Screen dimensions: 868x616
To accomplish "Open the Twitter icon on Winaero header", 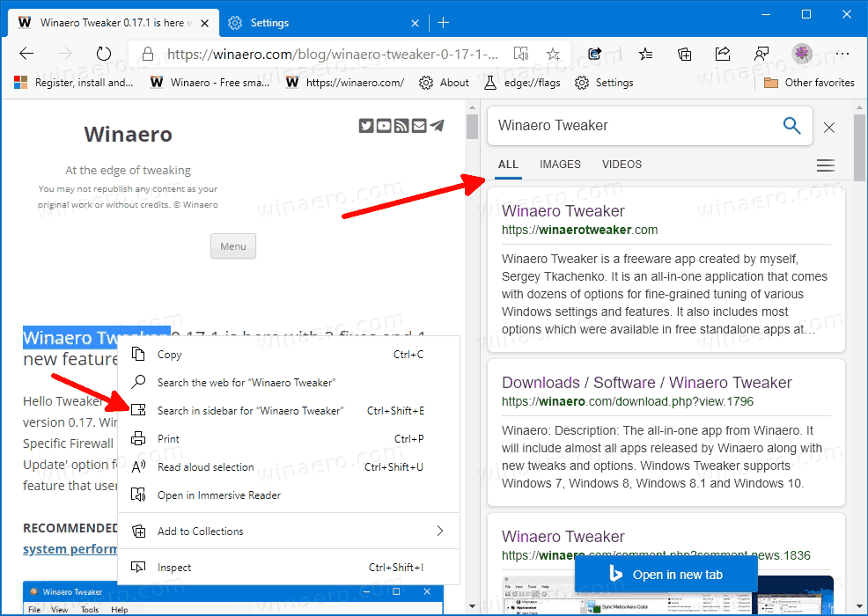I will (x=366, y=126).
